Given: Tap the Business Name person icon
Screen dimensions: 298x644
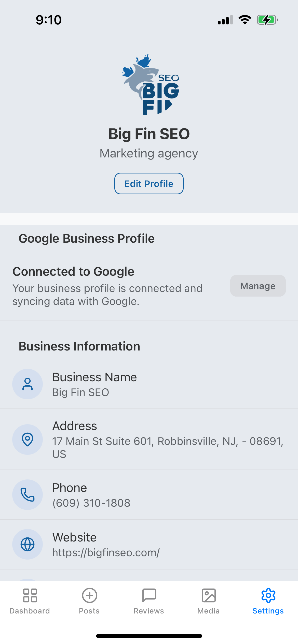Looking at the screenshot, I should pyautogui.click(x=28, y=384).
